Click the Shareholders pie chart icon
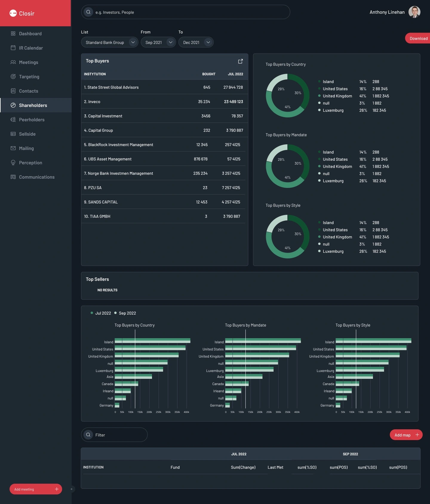430x504 pixels. (13, 105)
